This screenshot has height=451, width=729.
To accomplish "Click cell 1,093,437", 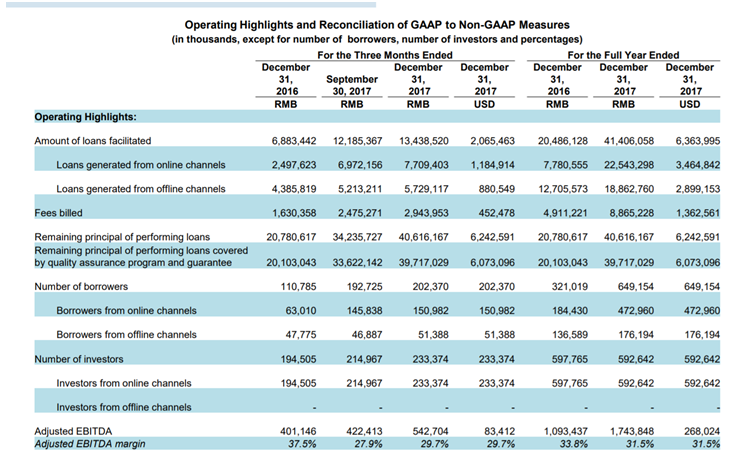I will tap(566, 431).
